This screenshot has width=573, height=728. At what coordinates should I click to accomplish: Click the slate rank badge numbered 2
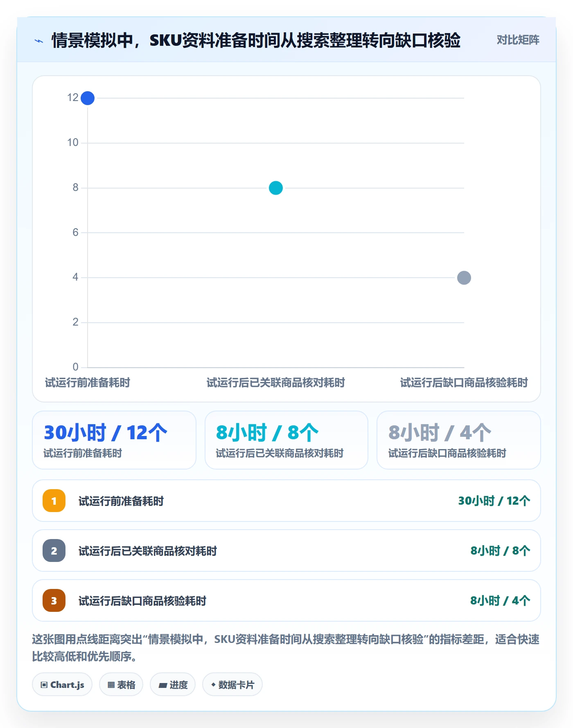tap(54, 550)
